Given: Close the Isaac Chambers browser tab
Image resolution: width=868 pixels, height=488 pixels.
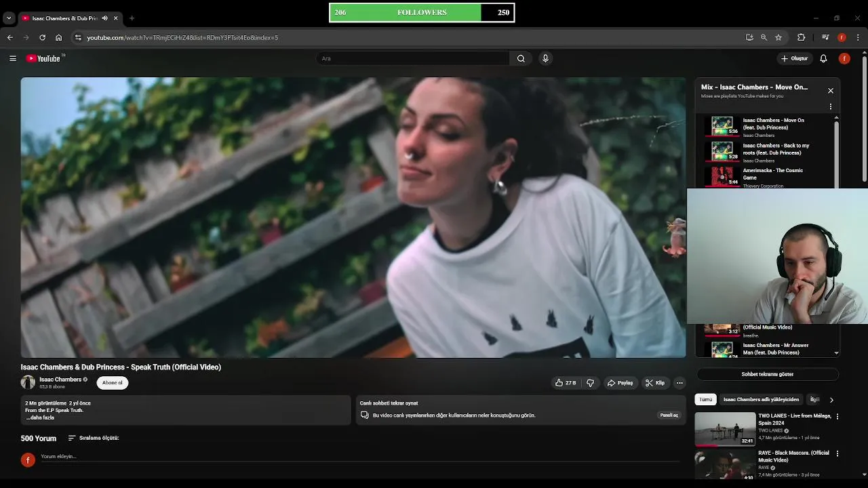Looking at the screenshot, I should 116,18.
